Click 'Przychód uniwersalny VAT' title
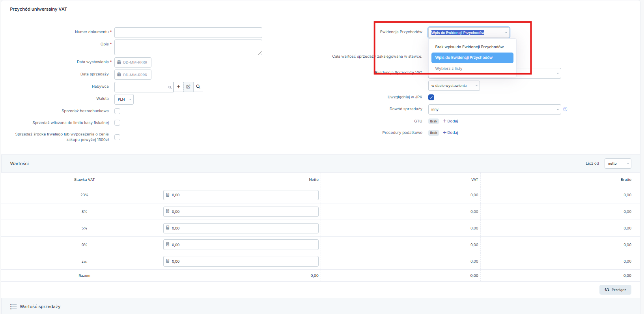This screenshot has width=644, height=314. coord(38,9)
